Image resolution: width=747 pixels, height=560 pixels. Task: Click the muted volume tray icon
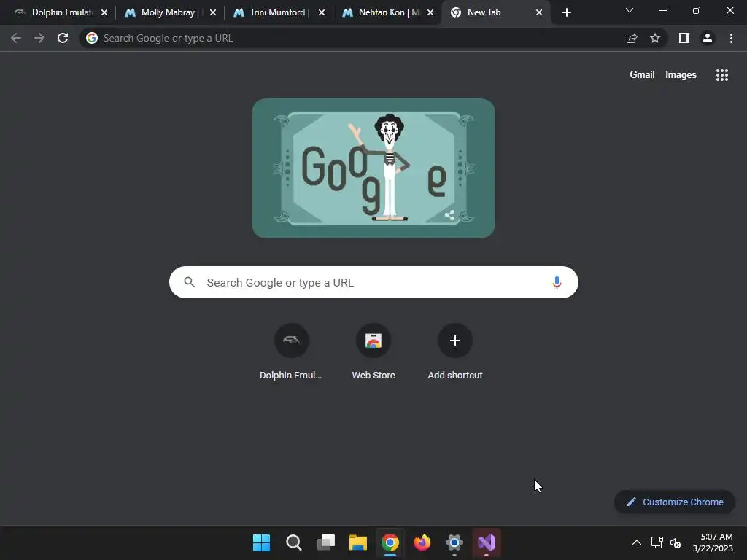coord(676,542)
